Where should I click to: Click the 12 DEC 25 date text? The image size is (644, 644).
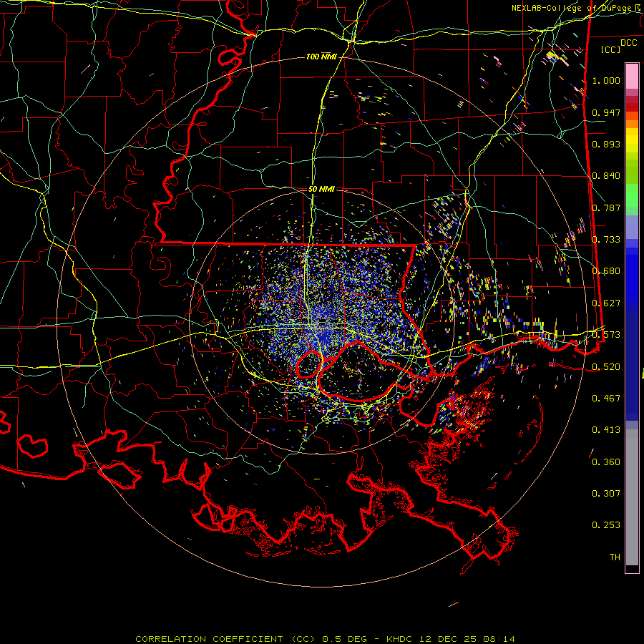click(449, 639)
